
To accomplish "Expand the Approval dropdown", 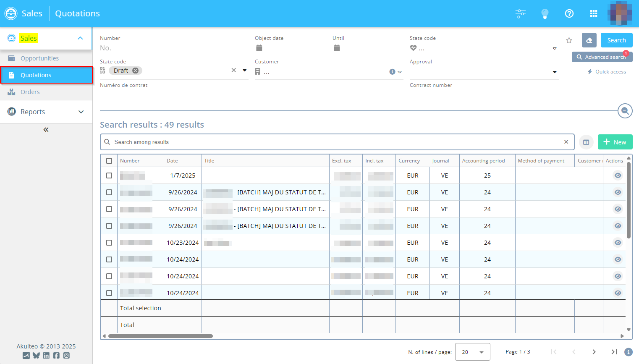I will [x=554, y=72].
